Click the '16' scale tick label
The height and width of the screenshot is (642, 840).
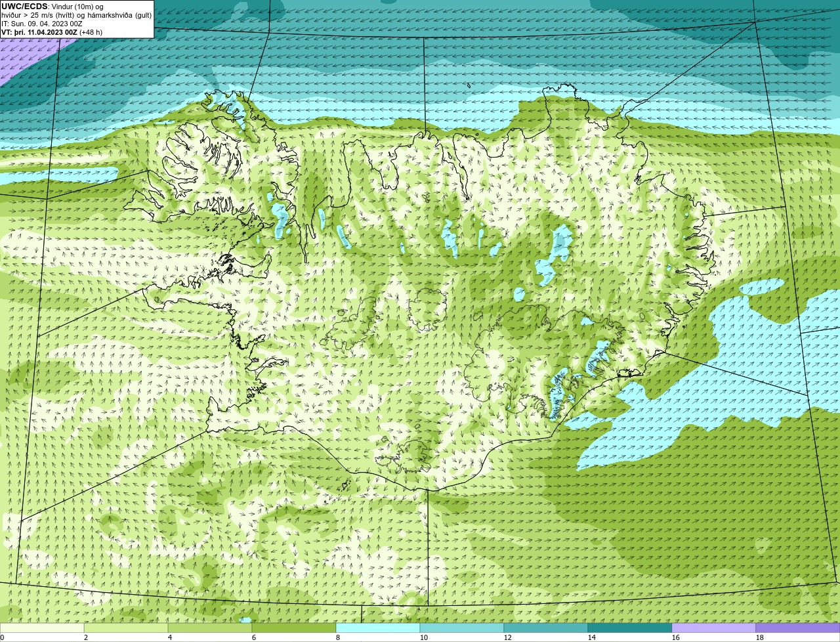pyautogui.click(x=676, y=637)
